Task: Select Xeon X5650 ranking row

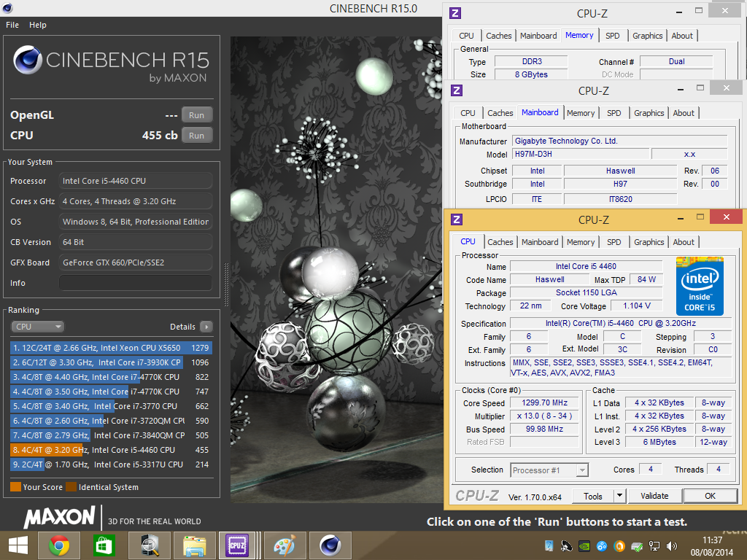Action: point(111,348)
